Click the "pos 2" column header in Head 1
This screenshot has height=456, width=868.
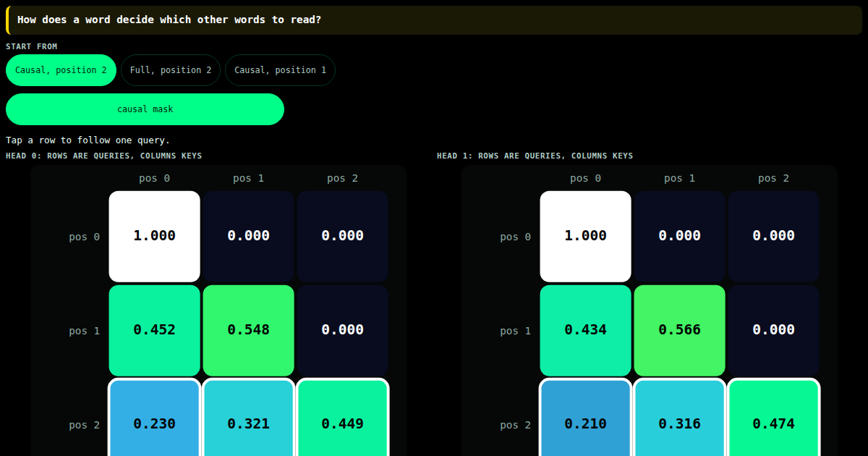774,178
